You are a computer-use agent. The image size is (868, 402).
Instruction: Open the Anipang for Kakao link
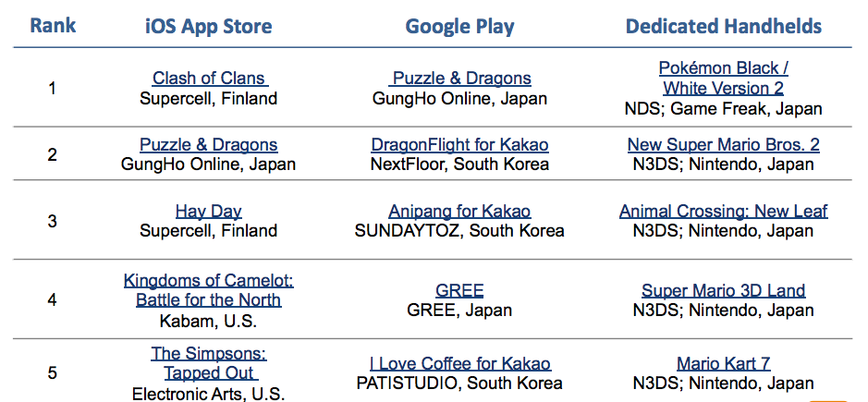tap(459, 211)
